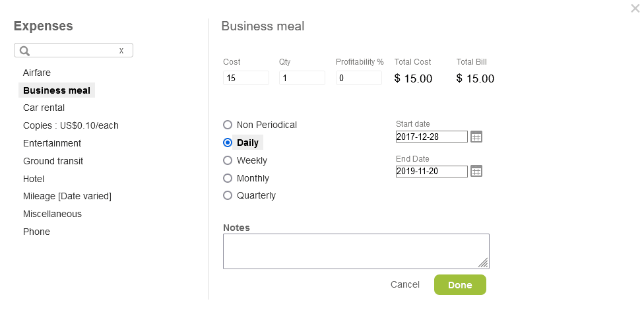Open the Start date calendar picker

coord(476,137)
